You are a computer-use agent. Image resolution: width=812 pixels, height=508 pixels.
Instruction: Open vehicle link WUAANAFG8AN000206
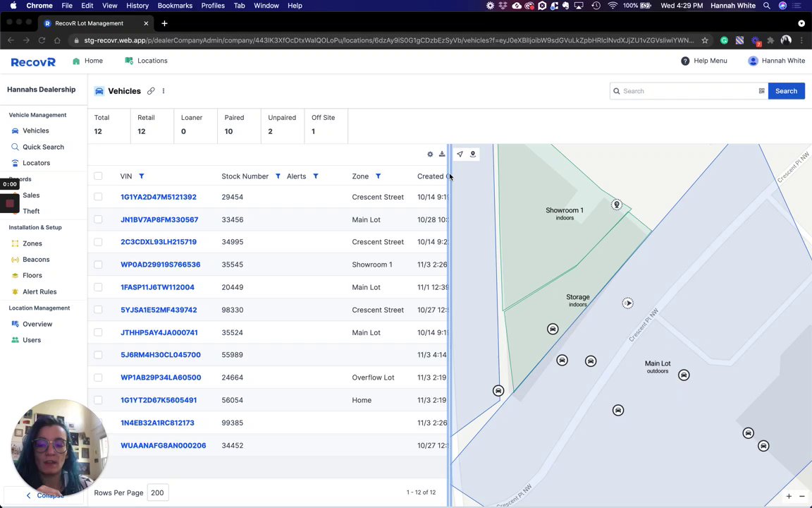(163, 445)
